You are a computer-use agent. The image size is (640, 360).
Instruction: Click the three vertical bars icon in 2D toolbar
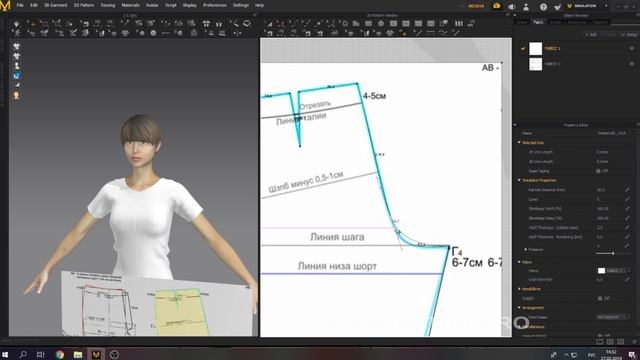(459, 24)
